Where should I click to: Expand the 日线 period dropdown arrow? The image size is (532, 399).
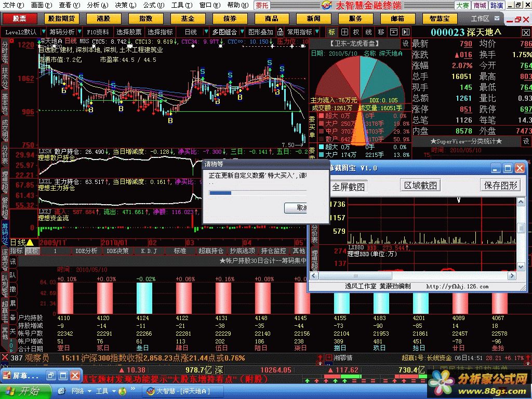[206, 32]
